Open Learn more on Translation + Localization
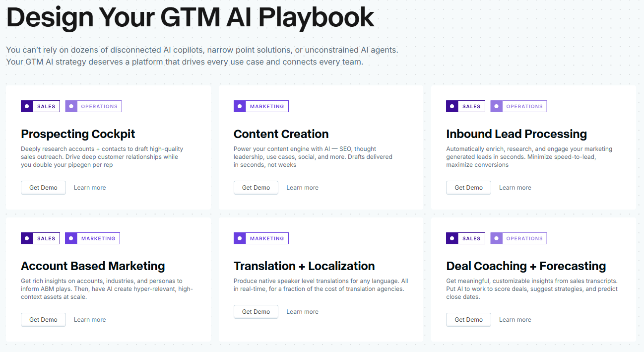644x352 pixels. point(302,311)
